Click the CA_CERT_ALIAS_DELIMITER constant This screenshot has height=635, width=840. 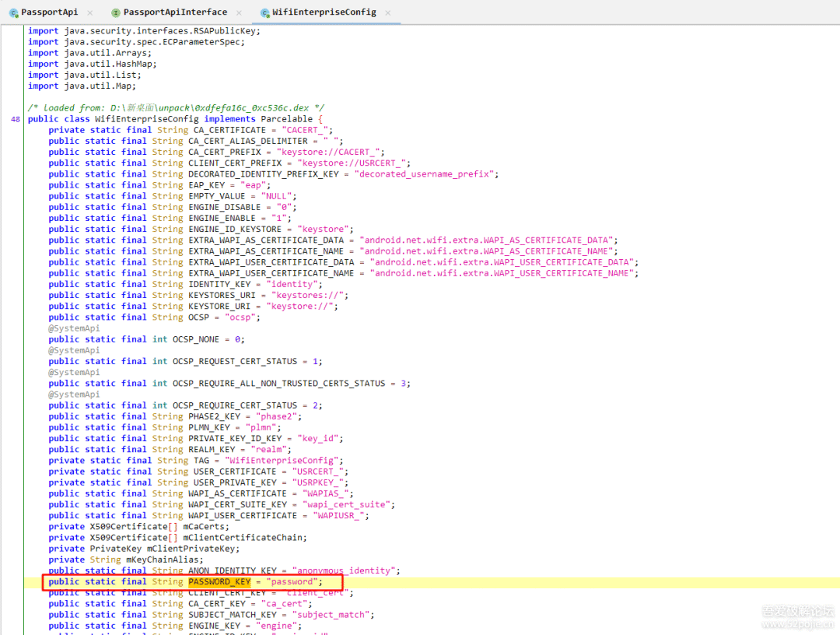(248, 141)
